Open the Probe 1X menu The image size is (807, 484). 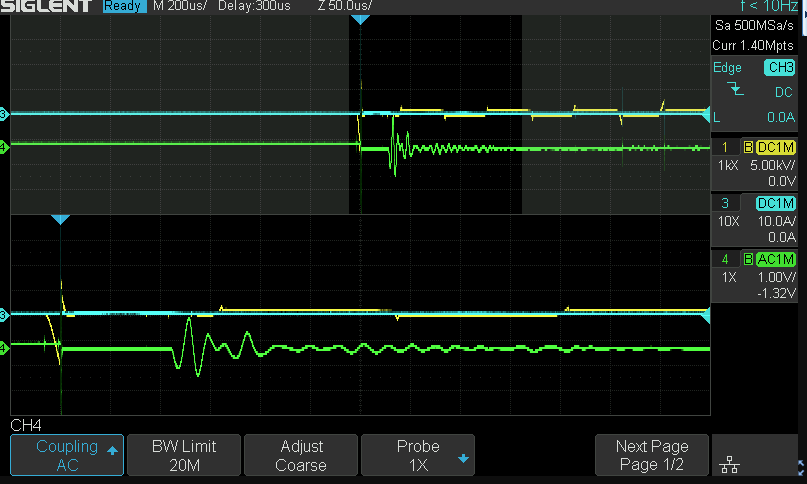(418, 455)
